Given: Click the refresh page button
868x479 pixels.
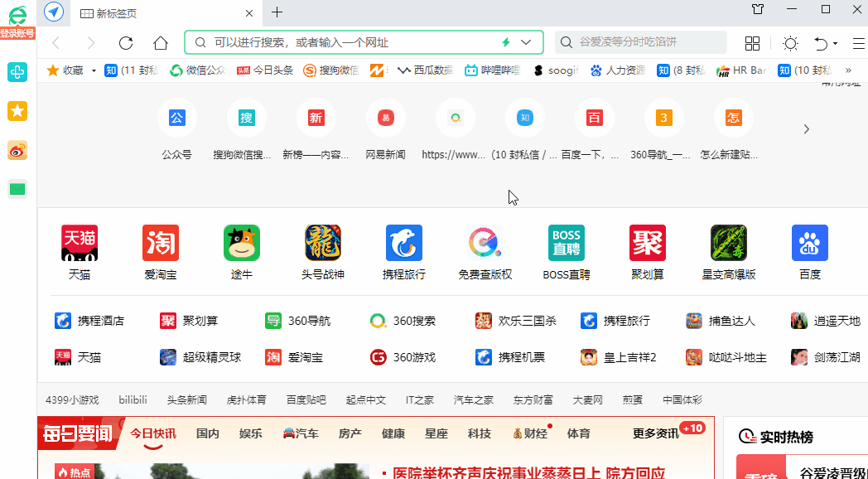Looking at the screenshot, I should point(126,42).
